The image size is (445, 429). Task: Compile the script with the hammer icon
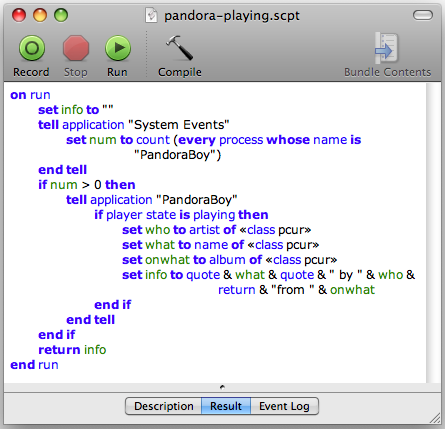(x=180, y=48)
